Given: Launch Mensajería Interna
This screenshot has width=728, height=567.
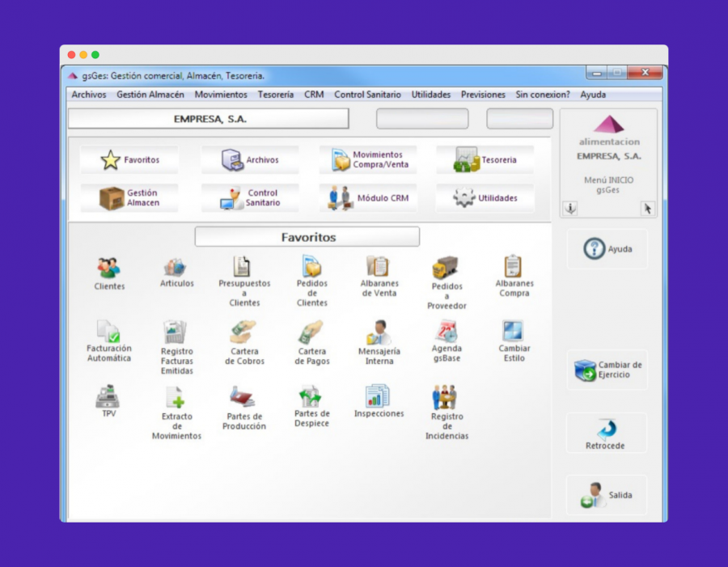Looking at the screenshot, I should [379, 343].
